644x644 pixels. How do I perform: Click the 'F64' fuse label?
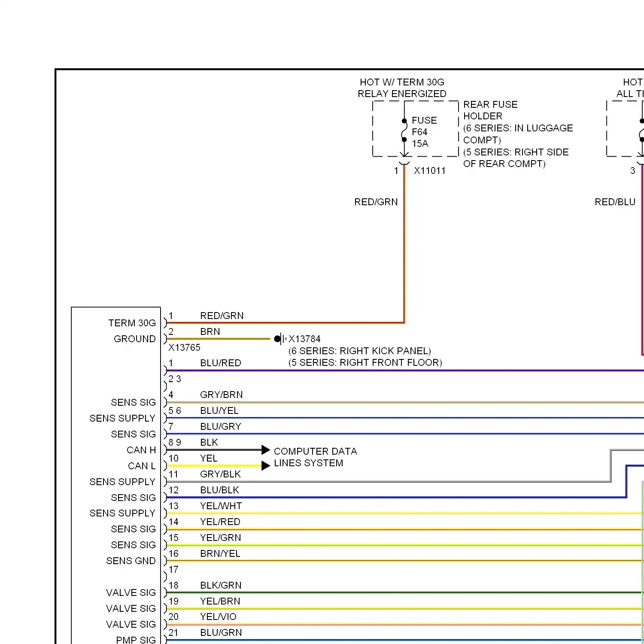pos(419,132)
